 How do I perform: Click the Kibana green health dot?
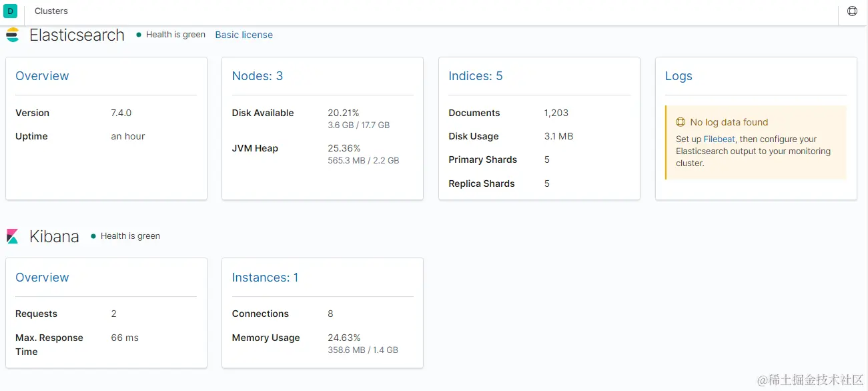(x=93, y=236)
